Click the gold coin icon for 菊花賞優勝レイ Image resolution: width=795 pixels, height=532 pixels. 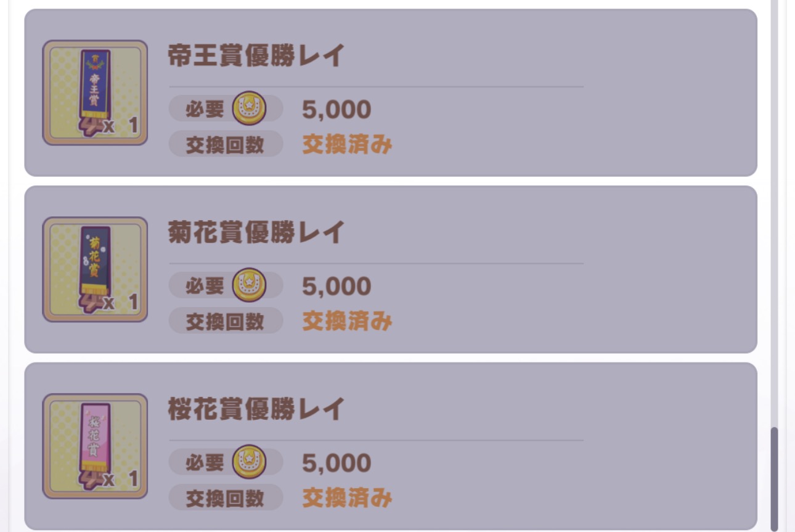[249, 285]
